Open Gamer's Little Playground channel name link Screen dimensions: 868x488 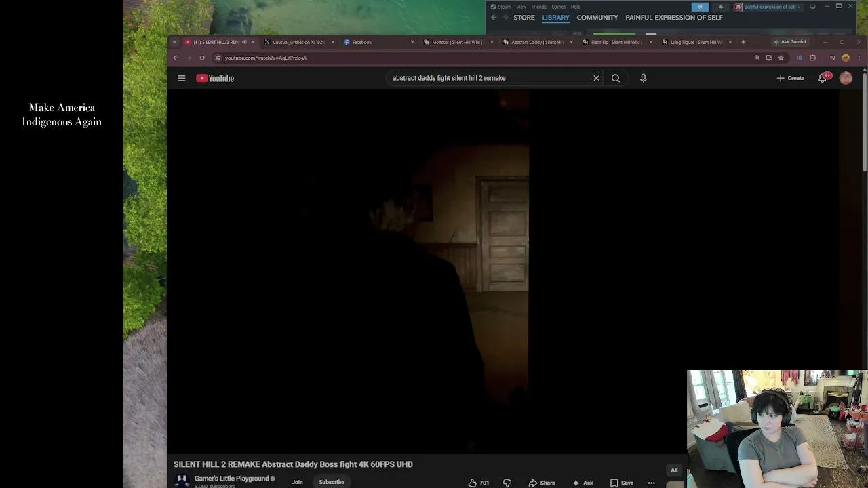(232, 479)
